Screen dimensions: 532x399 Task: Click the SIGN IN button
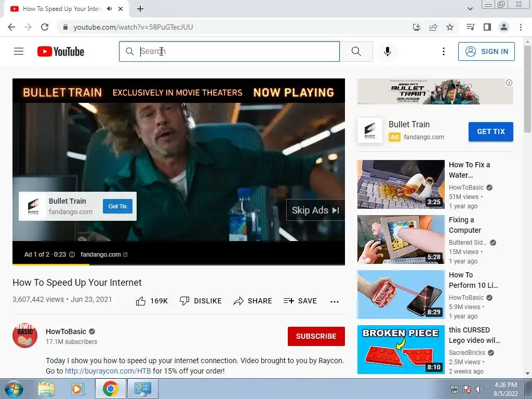tap(486, 51)
